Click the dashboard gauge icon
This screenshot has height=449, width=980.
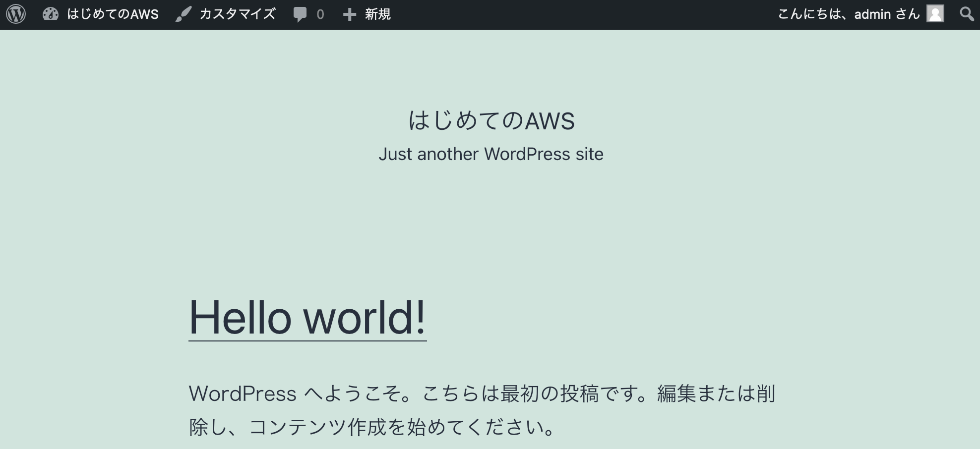51,14
